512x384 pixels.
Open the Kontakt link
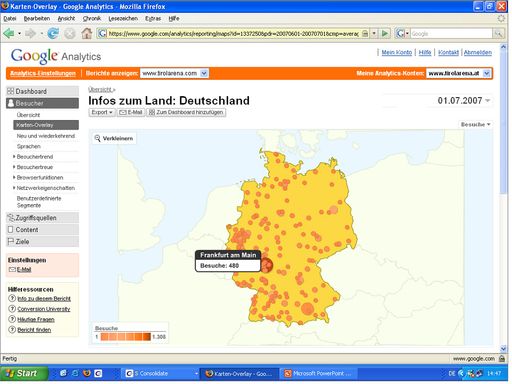tap(448, 52)
